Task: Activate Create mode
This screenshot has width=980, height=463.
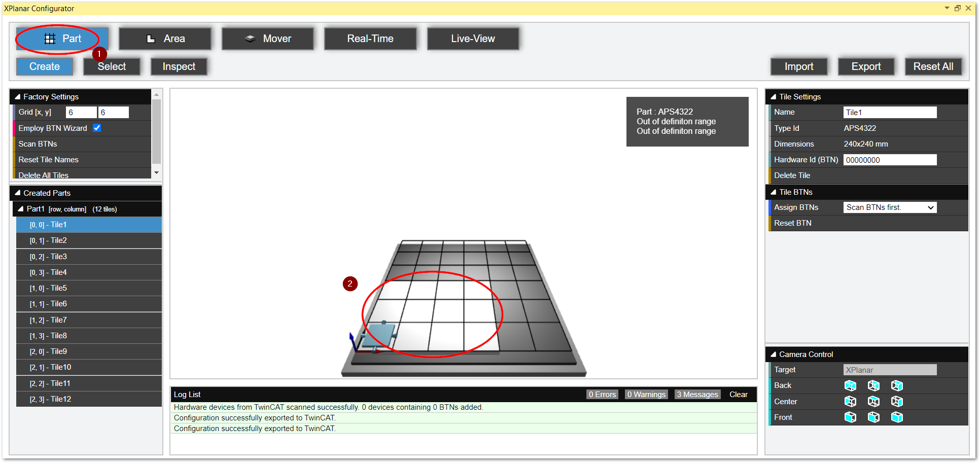Action: pos(45,66)
